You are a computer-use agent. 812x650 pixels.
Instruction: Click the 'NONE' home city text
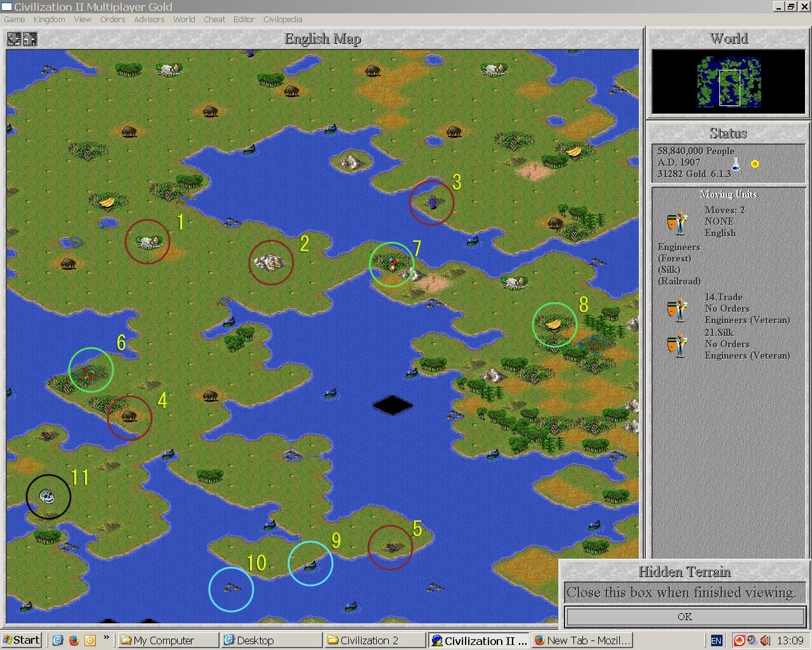click(719, 222)
